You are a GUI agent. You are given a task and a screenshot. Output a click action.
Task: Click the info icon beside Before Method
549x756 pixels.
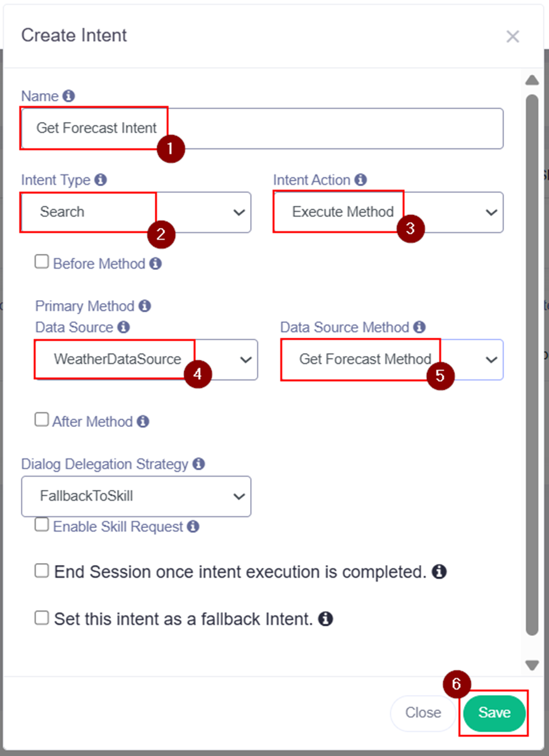(155, 264)
